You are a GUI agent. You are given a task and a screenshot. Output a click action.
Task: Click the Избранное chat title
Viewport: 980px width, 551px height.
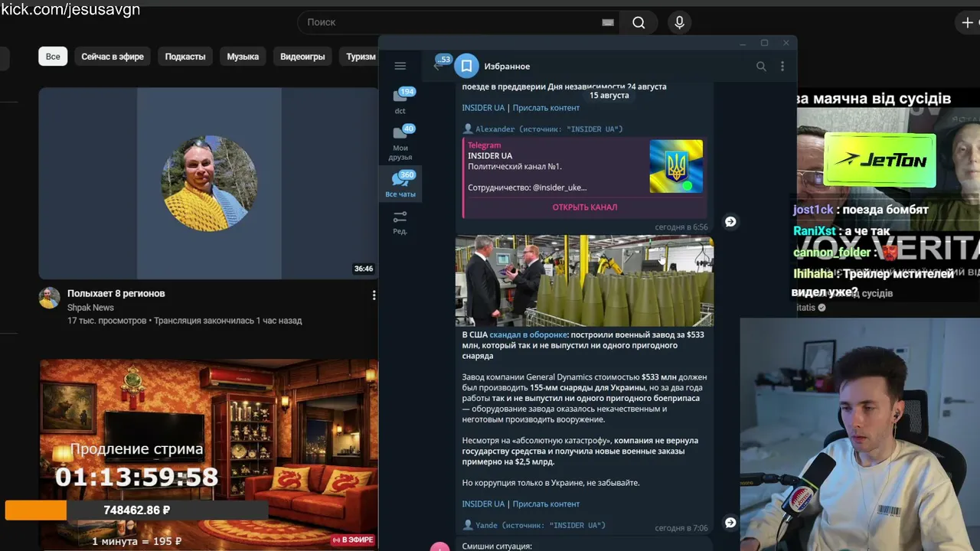507,67
